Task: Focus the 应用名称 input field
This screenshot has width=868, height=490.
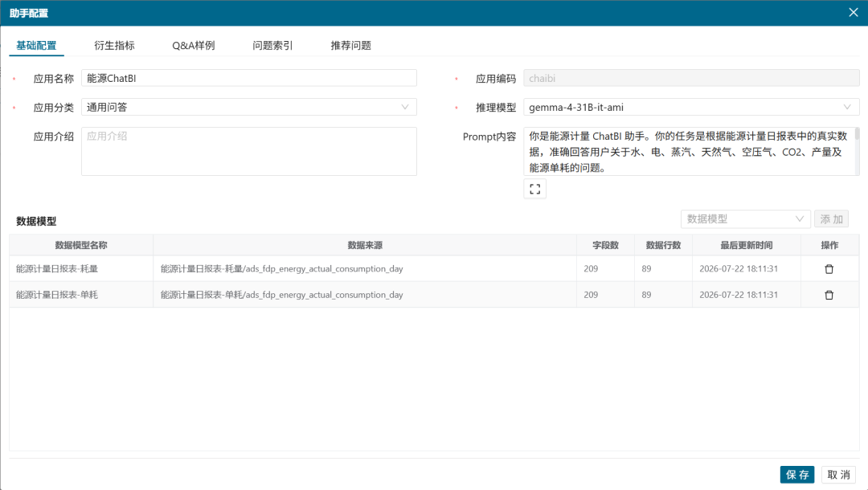Action: click(249, 78)
